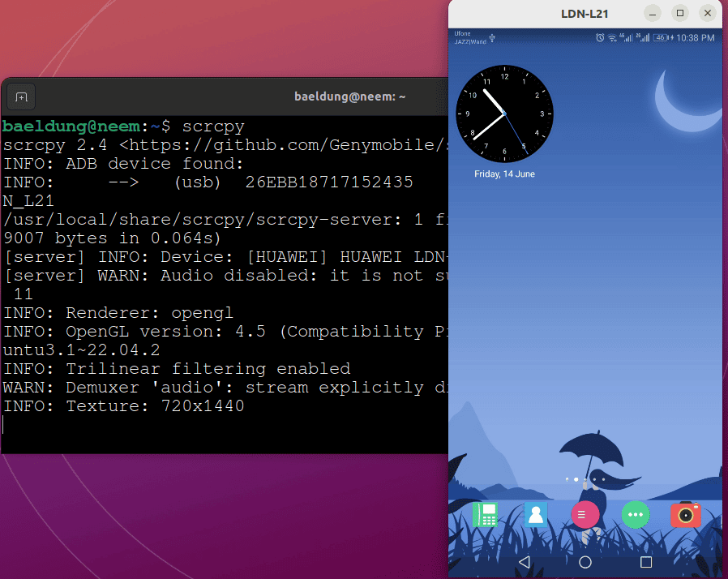Tap the Ufone carrier label in the status bar
The image size is (728, 579).
462,33
